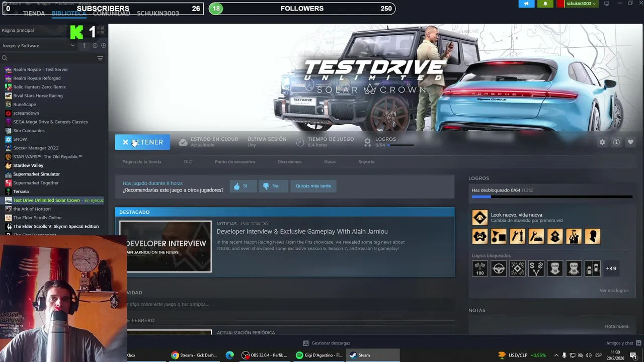Viewport: 644px width, 362px height.
Task: Click the locked Clan 10 achievement icon
Action: pyautogui.click(x=555, y=268)
